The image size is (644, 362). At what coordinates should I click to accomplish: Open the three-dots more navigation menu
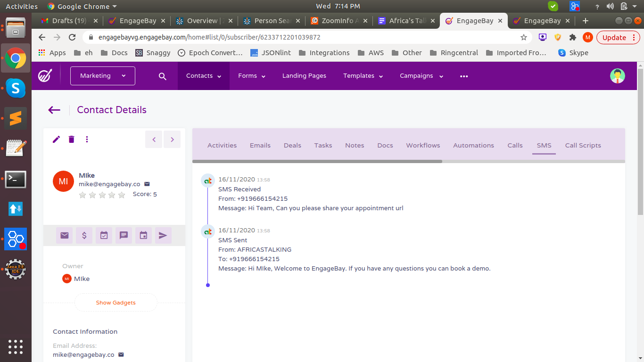coord(464,76)
